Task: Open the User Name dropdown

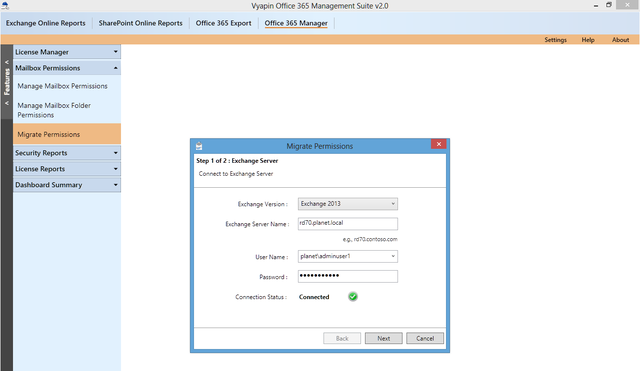Action: coord(348,256)
